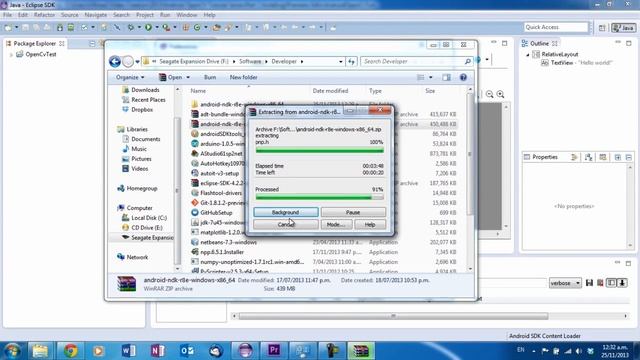Click the Debug bug icon in Eclipse toolbar
Image resolution: width=640 pixels, height=360 pixels.
click(131, 27)
